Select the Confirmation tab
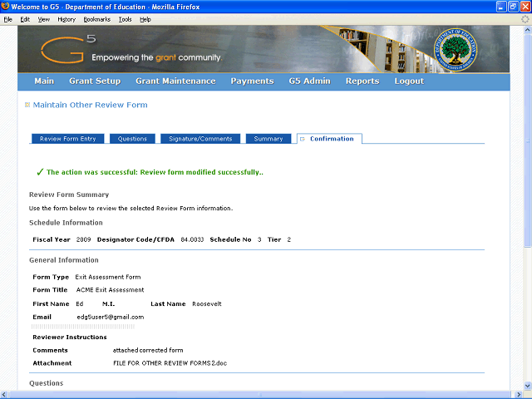 click(329, 139)
